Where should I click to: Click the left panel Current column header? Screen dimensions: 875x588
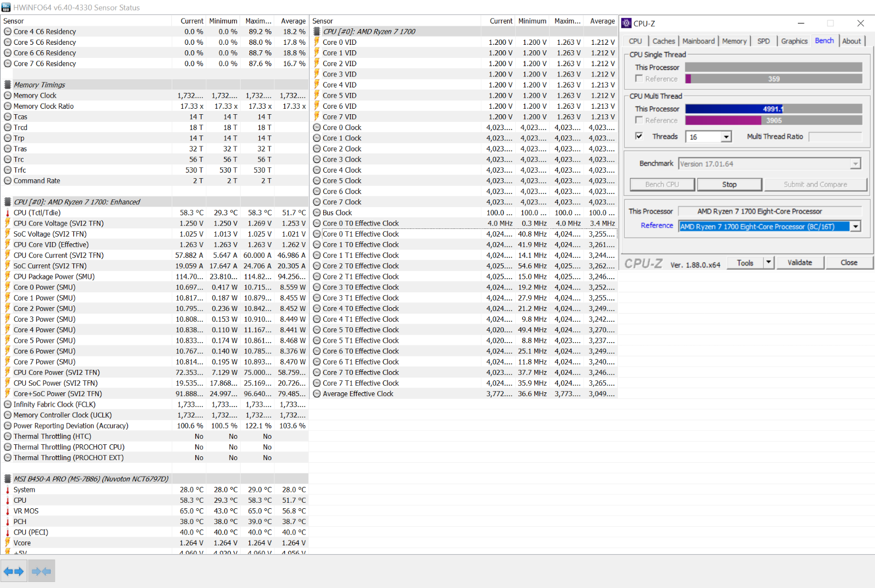point(189,21)
